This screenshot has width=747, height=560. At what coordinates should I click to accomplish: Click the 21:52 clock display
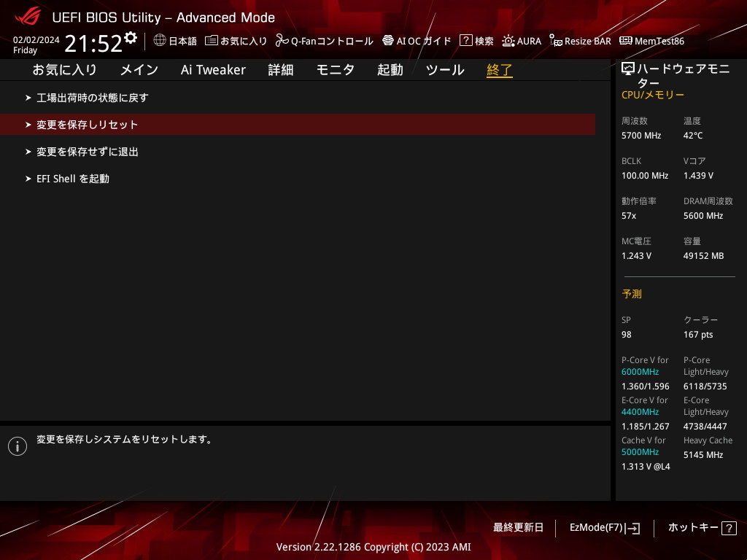pyautogui.click(x=93, y=44)
